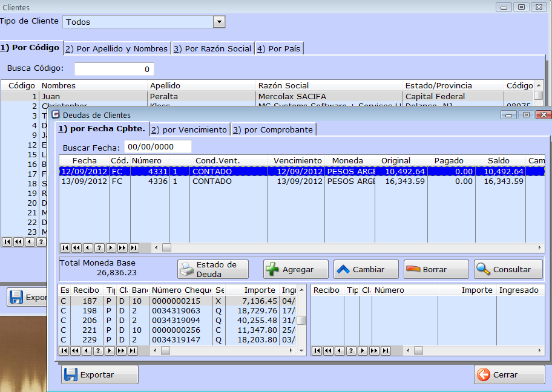This screenshot has width=552, height=392.
Task: Click the Consultar magnifier button
Action: pos(508,269)
